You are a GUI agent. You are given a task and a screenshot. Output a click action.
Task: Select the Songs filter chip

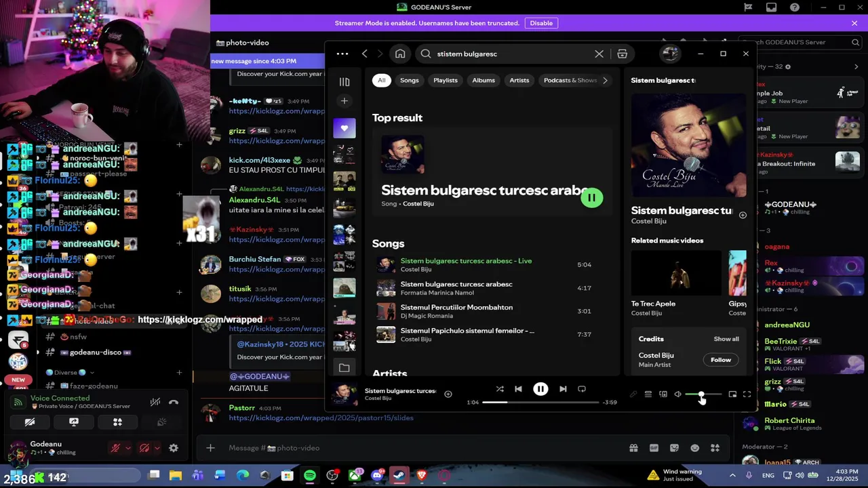point(410,80)
